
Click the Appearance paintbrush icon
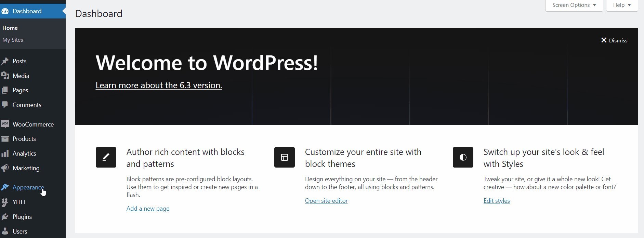pyautogui.click(x=5, y=187)
